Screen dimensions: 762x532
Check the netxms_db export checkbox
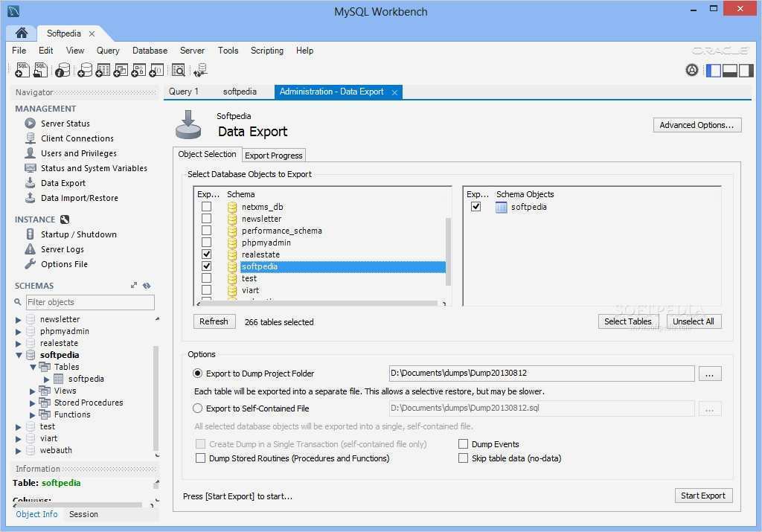pyautogui.click(x=207, y=207)
